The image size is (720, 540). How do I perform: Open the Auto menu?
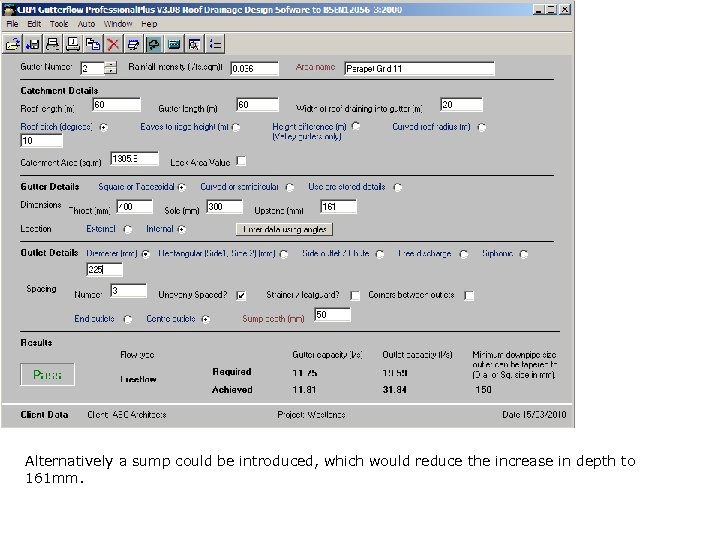click(x=86, y=24)
